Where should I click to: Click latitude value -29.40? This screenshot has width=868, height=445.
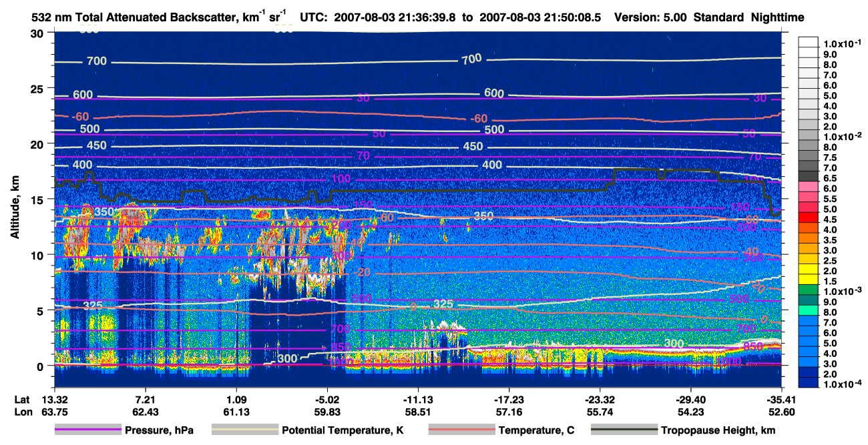[691, 400]
